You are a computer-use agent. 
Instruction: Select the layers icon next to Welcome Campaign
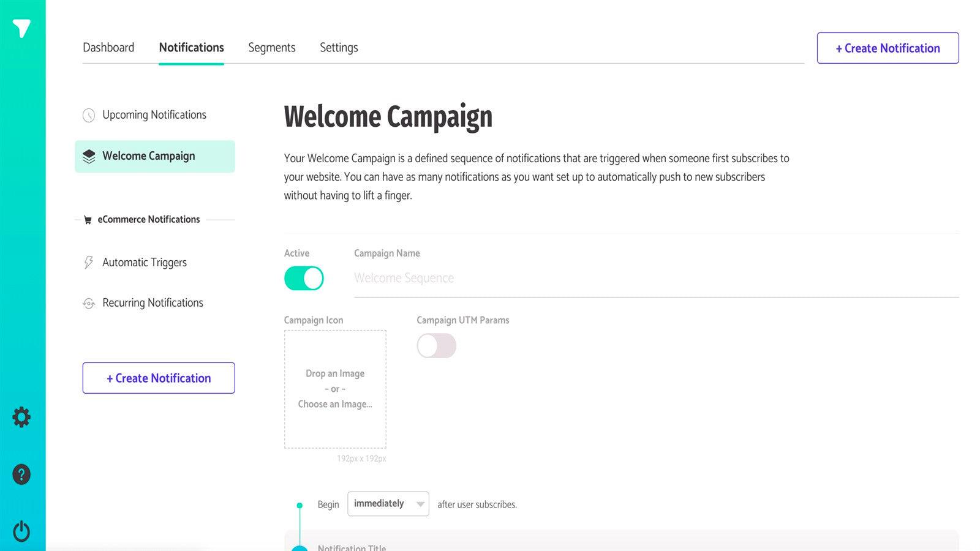click(89, 156)
